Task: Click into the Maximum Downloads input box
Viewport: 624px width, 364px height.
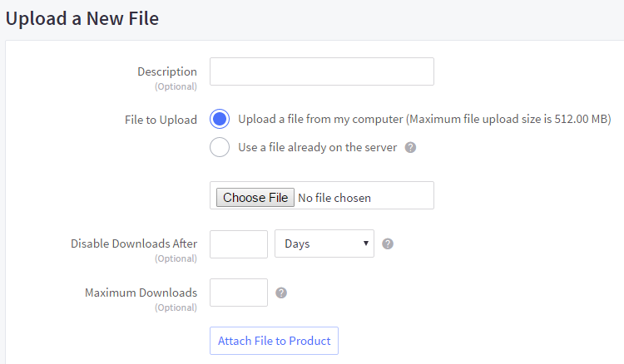Action: [x=238, y=293]
